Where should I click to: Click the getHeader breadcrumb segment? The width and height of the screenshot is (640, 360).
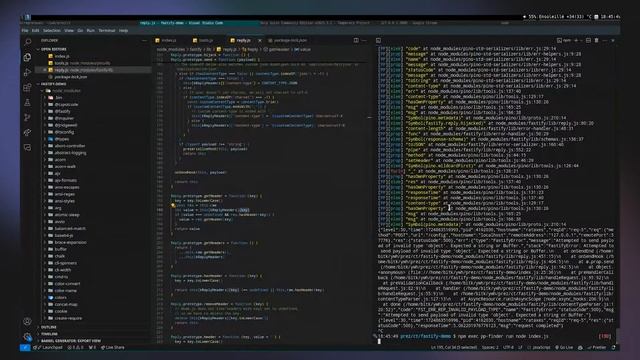(277, 49)
